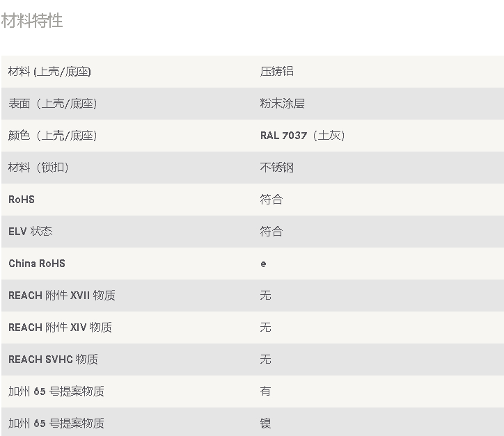Viewport: 504px width, 436px height.
Task: Select the 颜色 (上壳/底座) row label
Action: pos(53,136)
